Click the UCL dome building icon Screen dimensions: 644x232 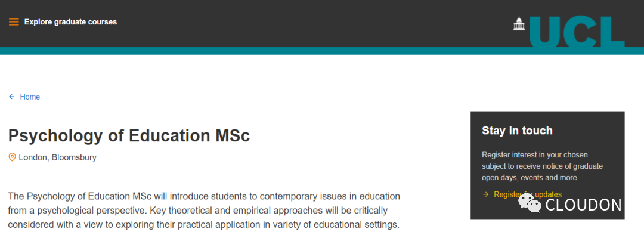coord(519,23)
